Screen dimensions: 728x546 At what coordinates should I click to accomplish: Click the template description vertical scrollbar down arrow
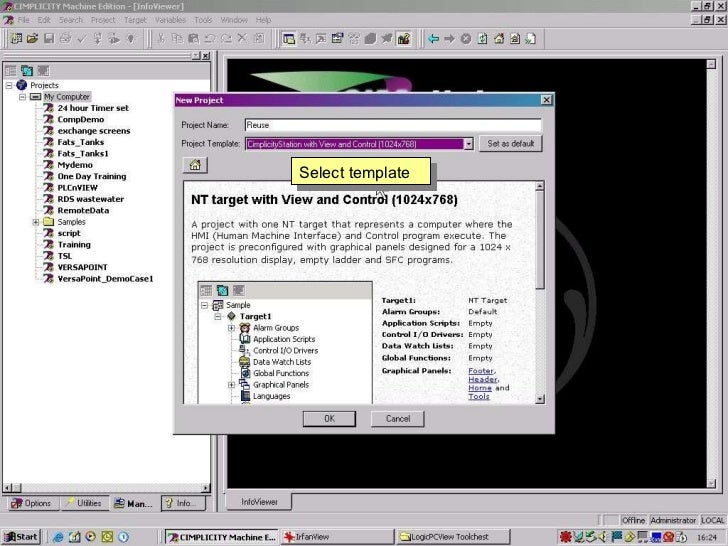(x=540, y=399)
